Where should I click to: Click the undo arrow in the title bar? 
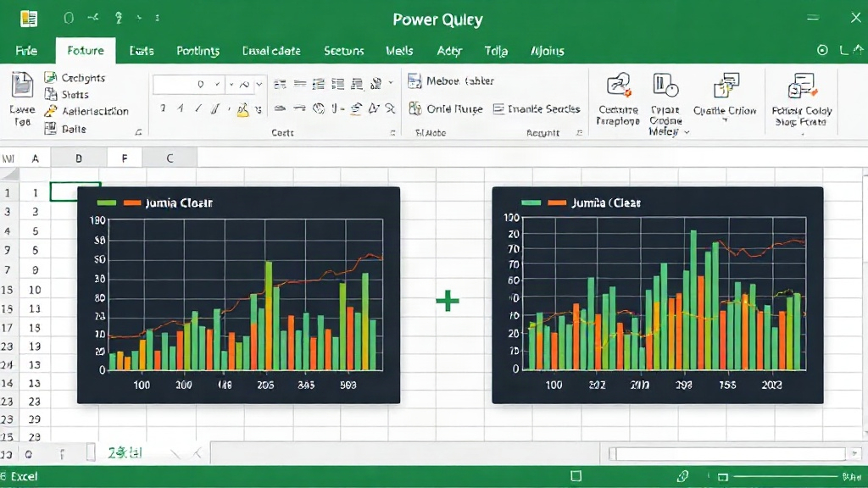(92, 19)
